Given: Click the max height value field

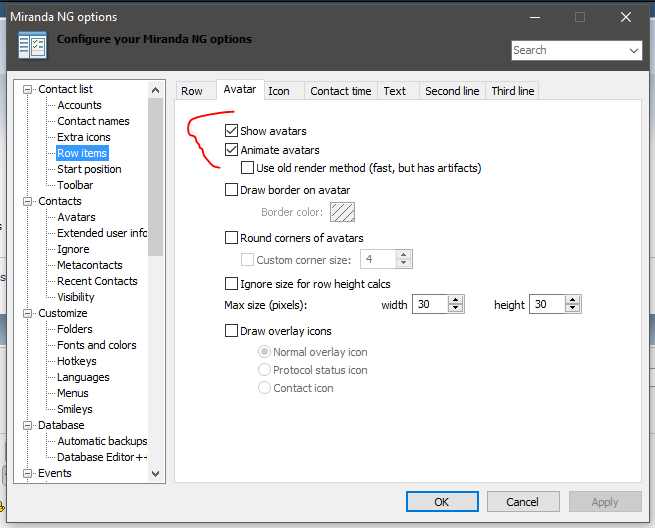Looking at the screenshot, I should point(547,304).
